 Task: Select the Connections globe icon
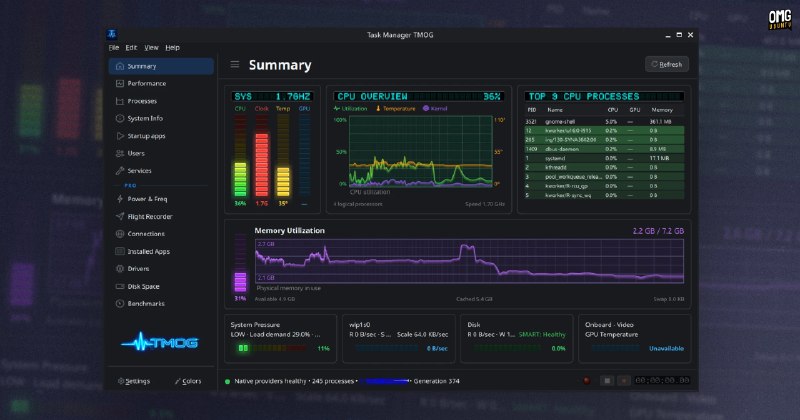[119, 234]
